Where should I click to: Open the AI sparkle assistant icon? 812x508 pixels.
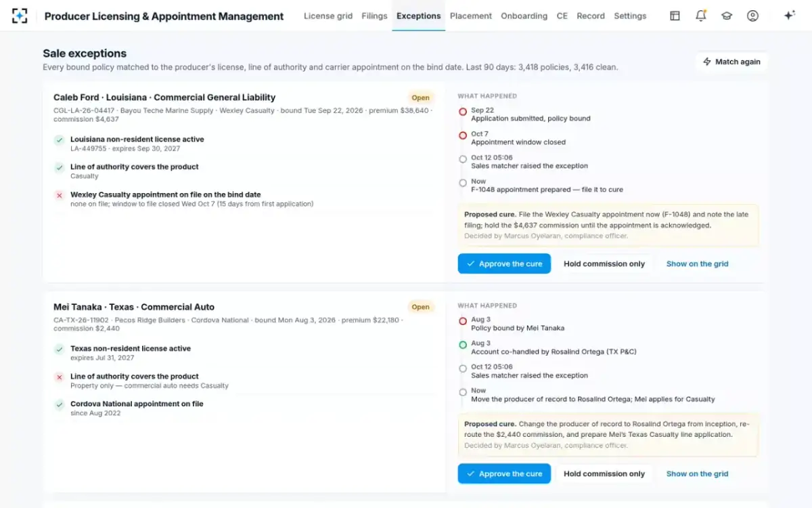tap(789, 16)
